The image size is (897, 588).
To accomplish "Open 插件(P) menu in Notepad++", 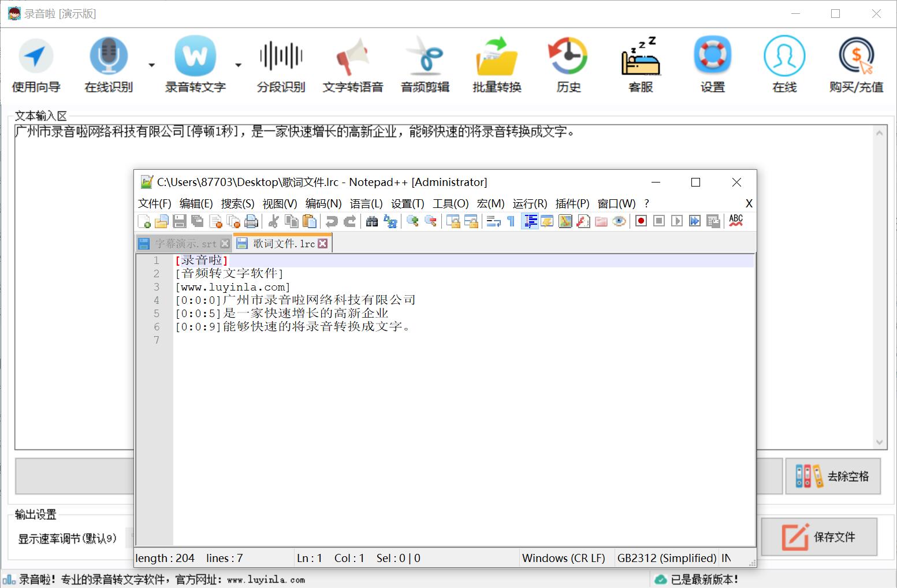I will 572,203.
